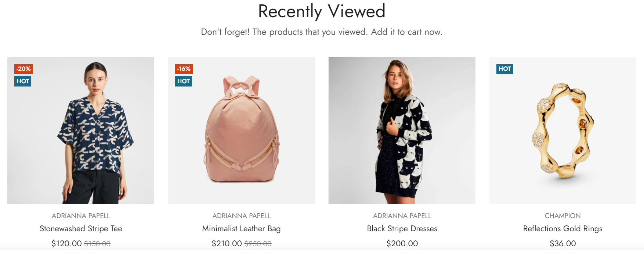The width and height of the screenshot is (644, 254).
Task: Open the Champion brand link
Action: pyautogui.click(x=563, y=216)
